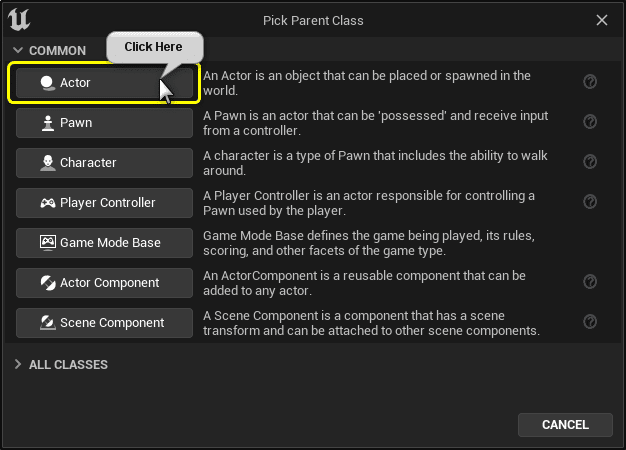Screen dimensions: 626x450
Task: Click the Scene Component icon
Action: 47,323
